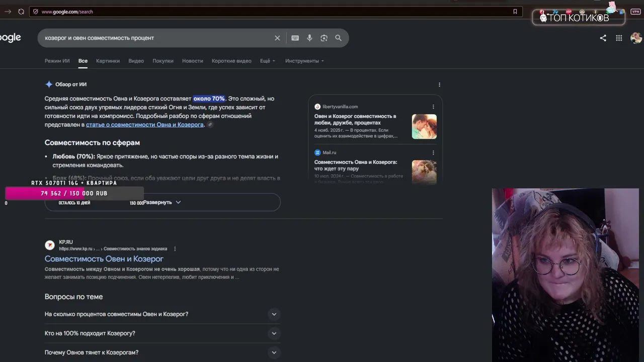The image size is (644, 362).
Task: Open the browser VPN badge
Action: tap(635, 11)
